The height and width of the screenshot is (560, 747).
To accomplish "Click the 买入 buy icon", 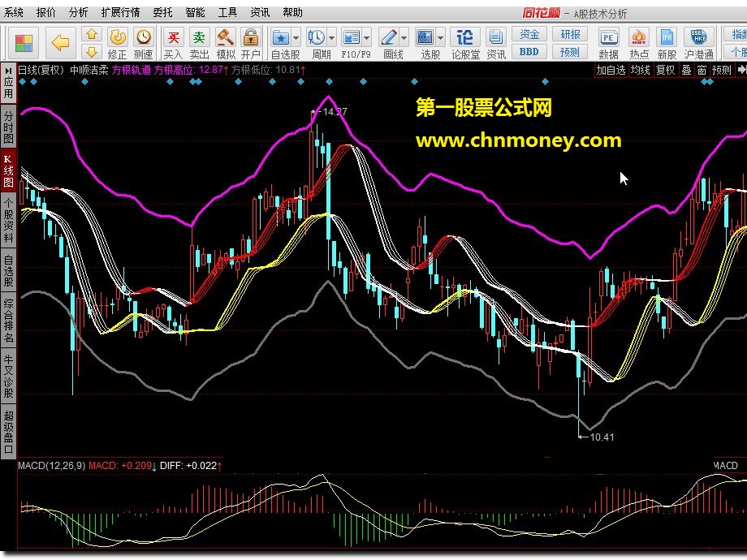I will (174, 43).
